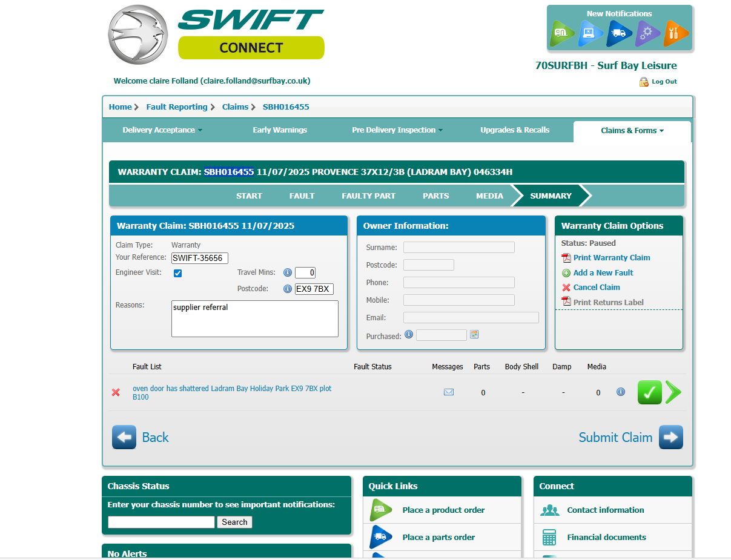Click the Add a New Fault link
Viewport: 731px width, 560px height.
(x=603, y=273)
